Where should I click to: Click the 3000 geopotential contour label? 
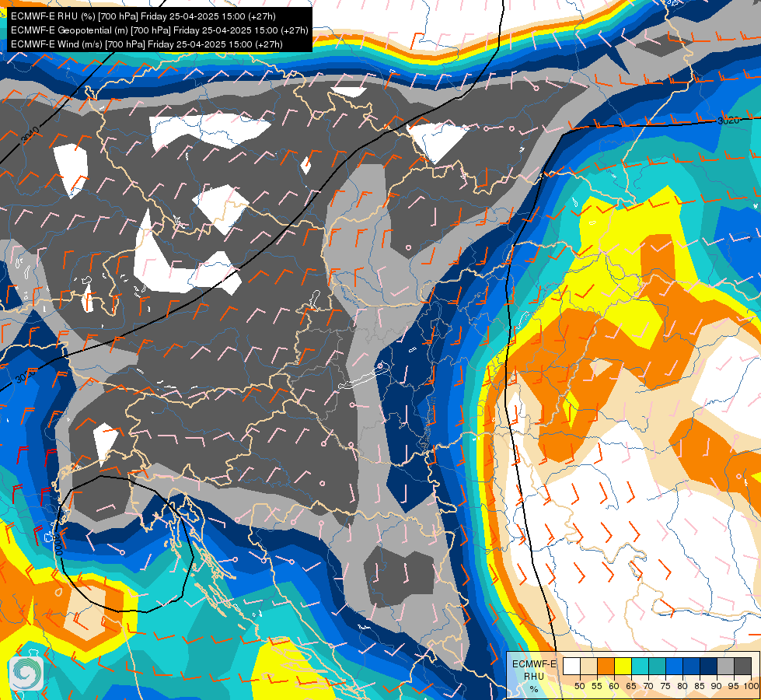point(58,544)
